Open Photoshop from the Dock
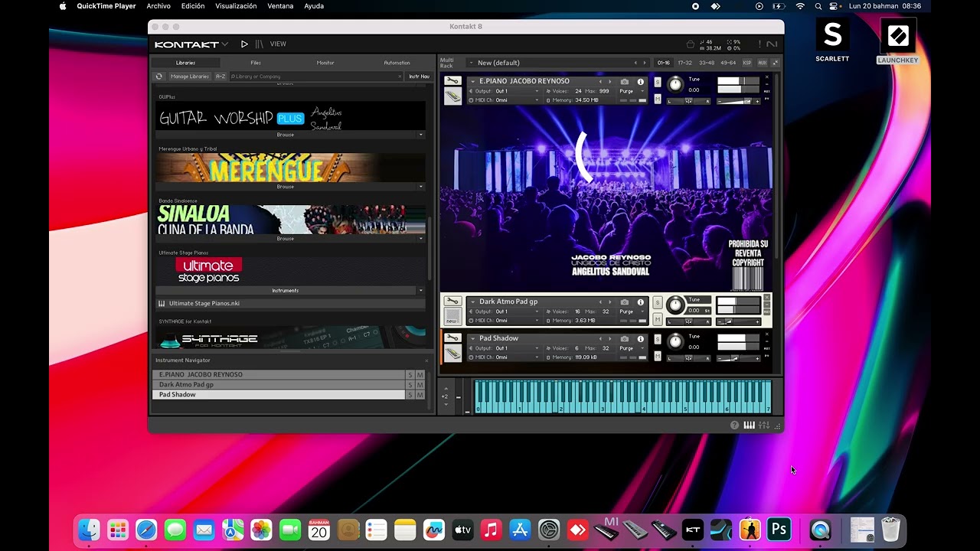The height and width of the screenshot is (551, 980). pos(779,530)
